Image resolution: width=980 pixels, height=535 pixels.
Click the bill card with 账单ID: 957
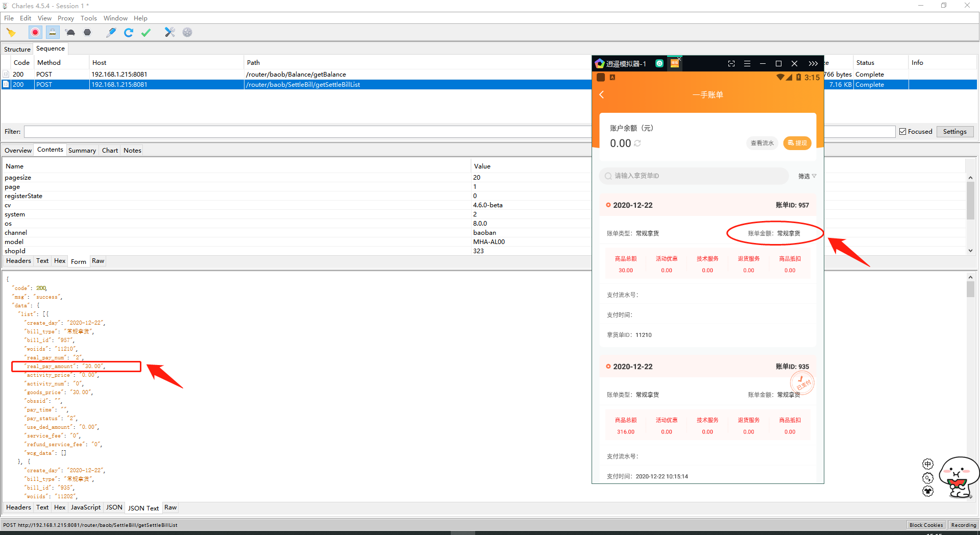pos(708,270)
